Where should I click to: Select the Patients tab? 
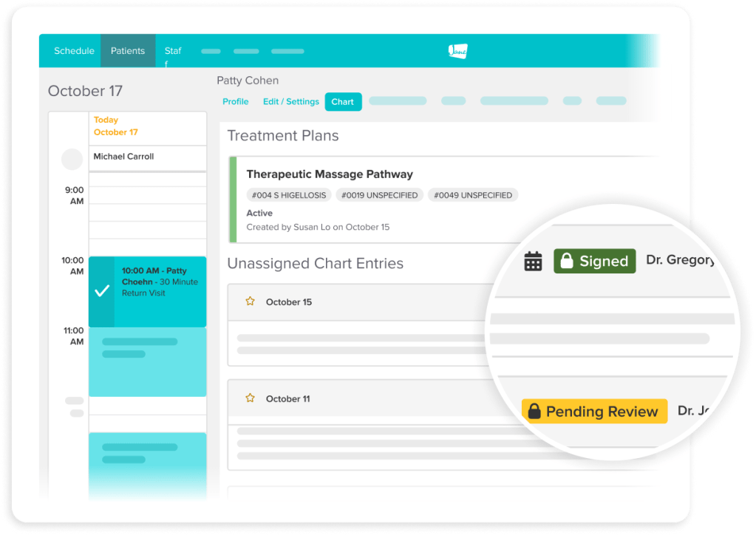pyautogui.click(x=127, y=51)
